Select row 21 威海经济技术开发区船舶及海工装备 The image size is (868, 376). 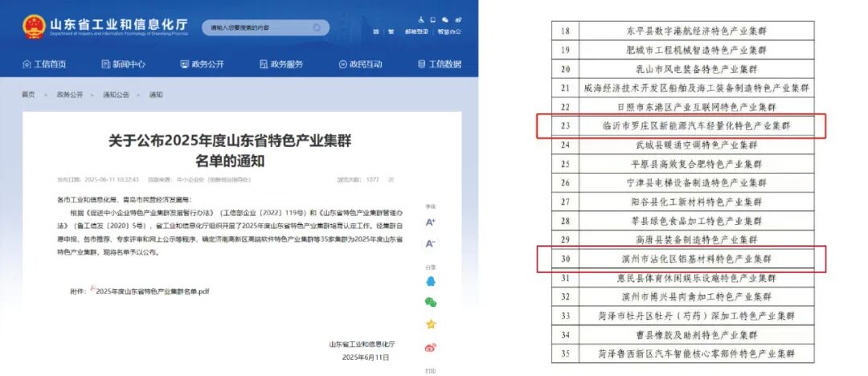click(682, 88)
